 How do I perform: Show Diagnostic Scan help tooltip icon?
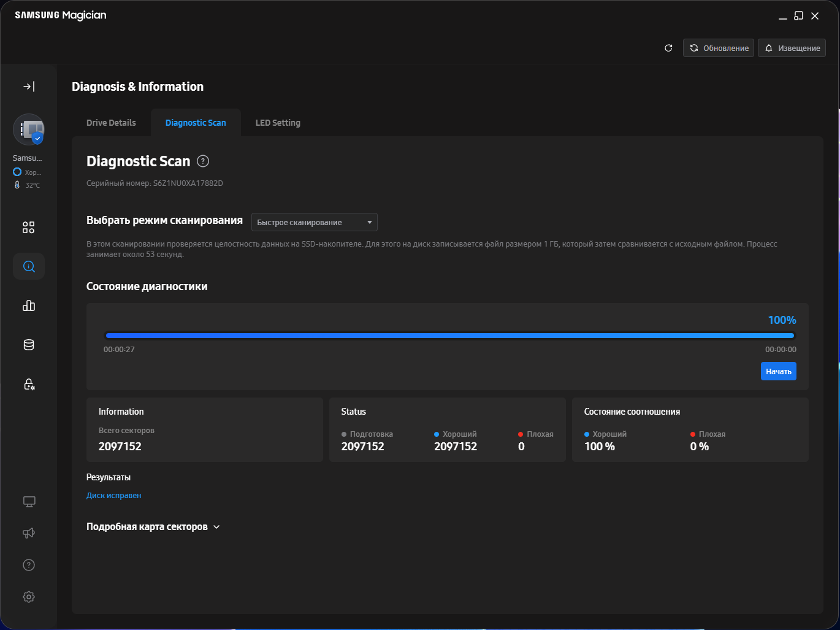[x=203, y=161]
